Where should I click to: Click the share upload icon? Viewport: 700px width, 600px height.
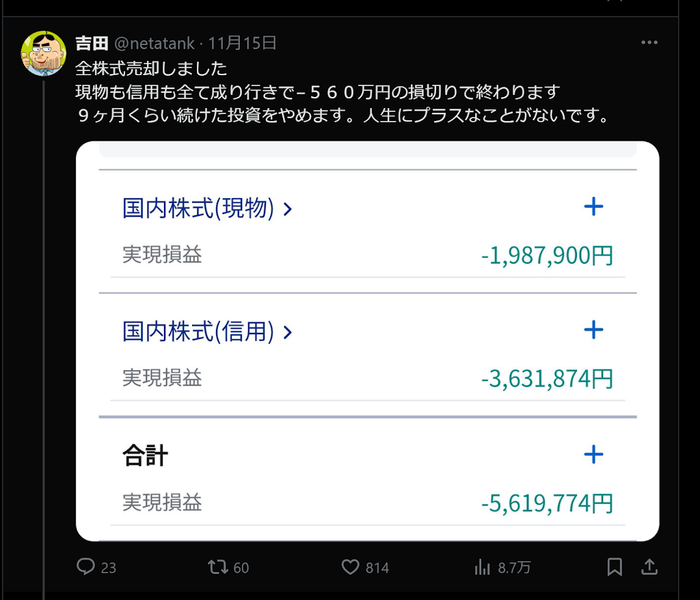[649, 567]
